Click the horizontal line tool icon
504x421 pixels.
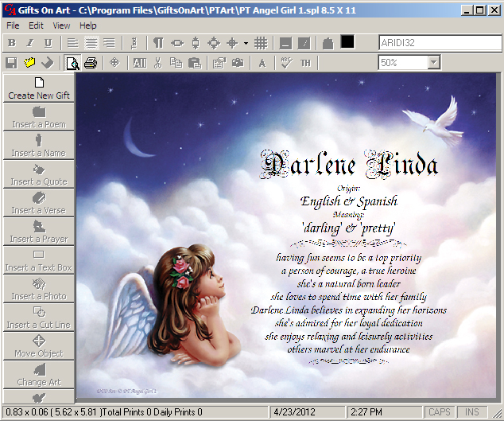click(285, 43)
